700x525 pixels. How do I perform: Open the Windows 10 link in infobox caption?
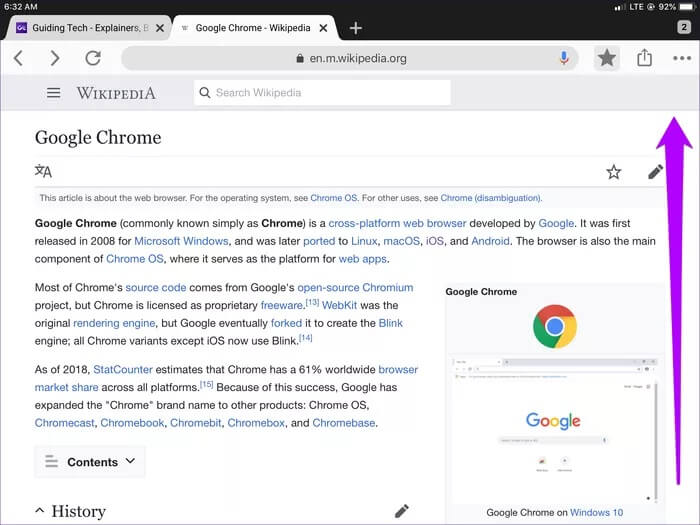[x=596, y=512]
